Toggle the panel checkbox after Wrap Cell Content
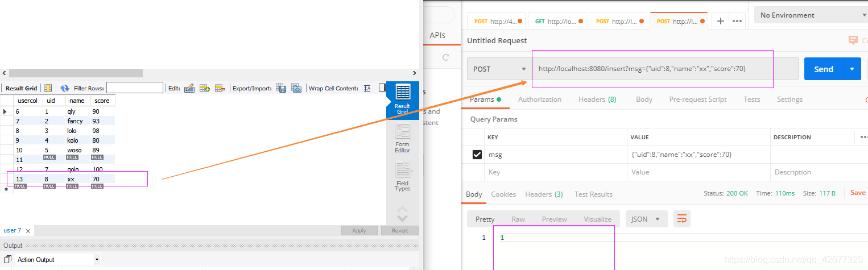Viewport: 868px width, 270px height. tap(382, 88)
